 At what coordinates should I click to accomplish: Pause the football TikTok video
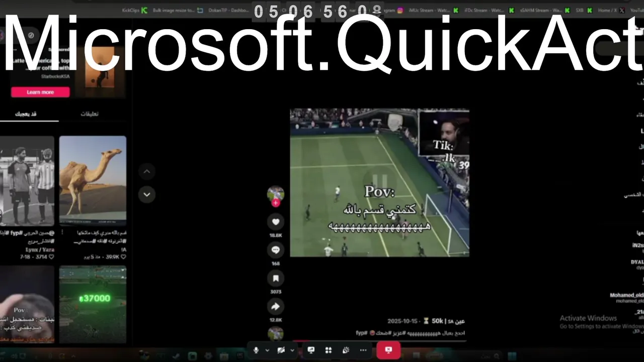pyautogui.click(x=379, y=182)
